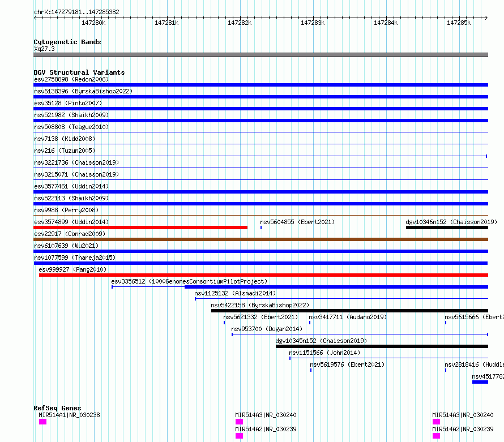The image size is (504, 442).
Task: Open nsv5619576 (Ebert2021) label
Action: 347,364
